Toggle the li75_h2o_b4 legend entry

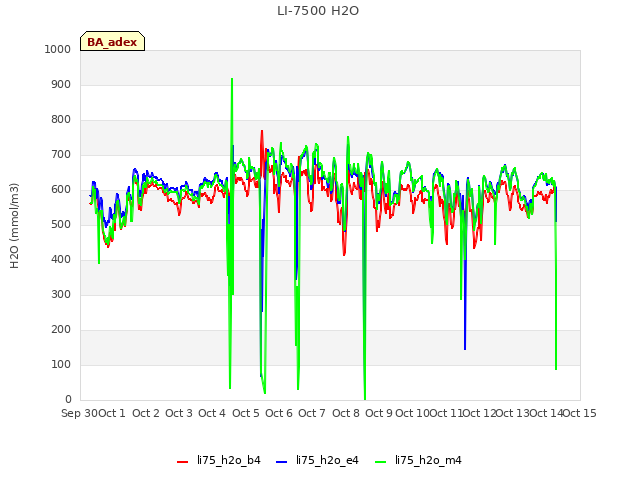[219, 460]
